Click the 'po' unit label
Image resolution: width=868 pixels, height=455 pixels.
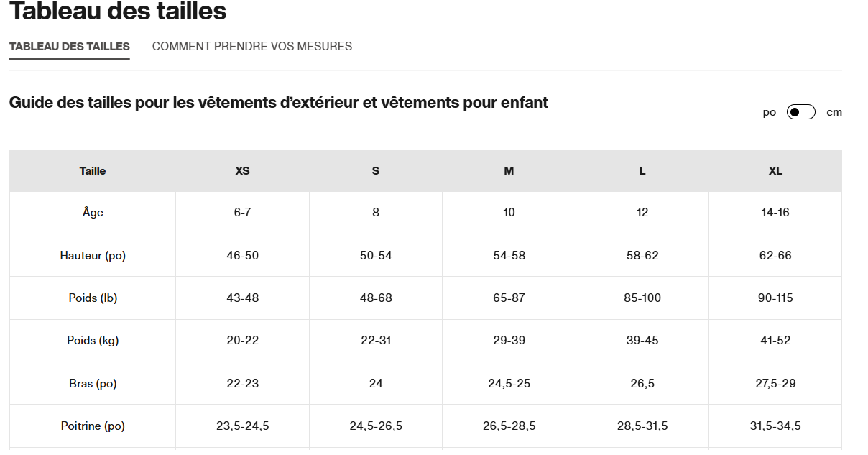770,112
